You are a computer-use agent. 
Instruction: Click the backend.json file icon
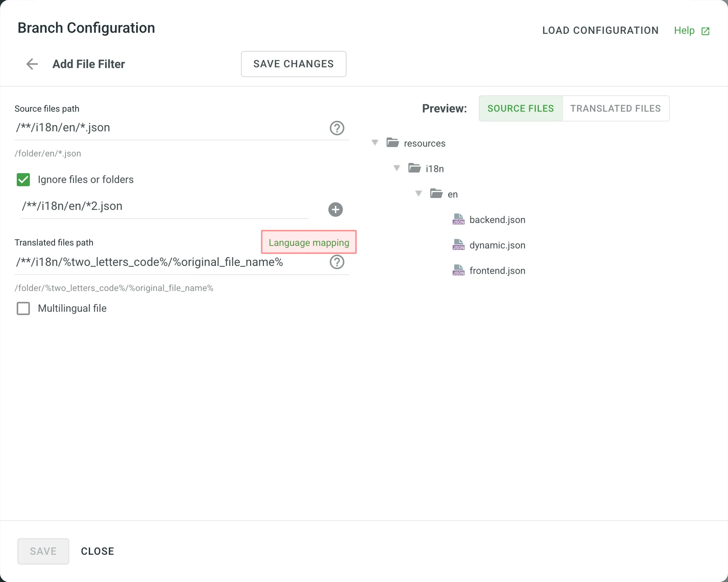pyautogui.click(x=458, y=219)
